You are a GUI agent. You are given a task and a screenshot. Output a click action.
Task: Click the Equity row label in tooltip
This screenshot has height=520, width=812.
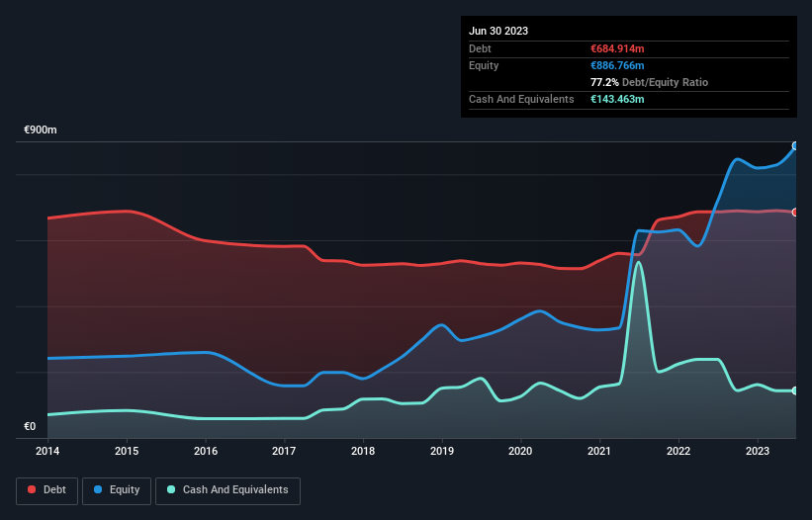pyautogui.click(x=484, y=65)
